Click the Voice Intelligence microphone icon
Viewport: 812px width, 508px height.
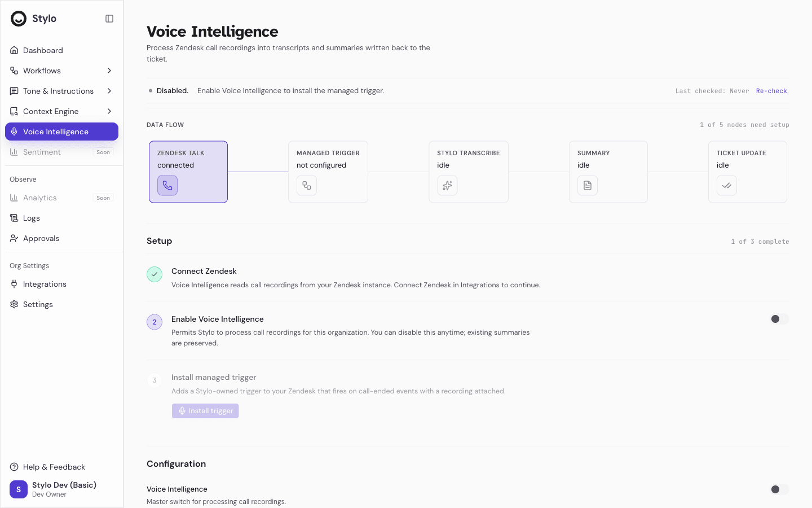point(14,132)
